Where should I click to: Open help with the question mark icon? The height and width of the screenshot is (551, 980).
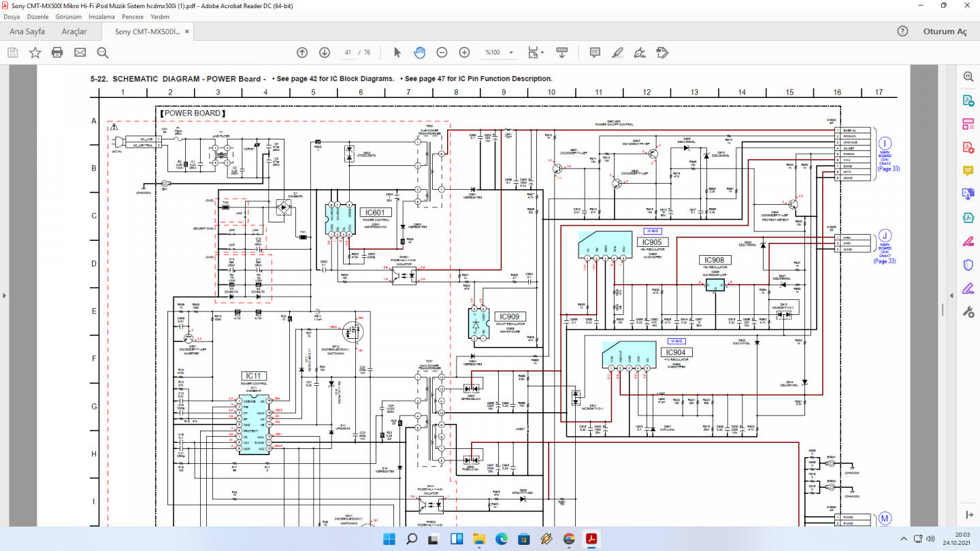[x=902, y=31]
